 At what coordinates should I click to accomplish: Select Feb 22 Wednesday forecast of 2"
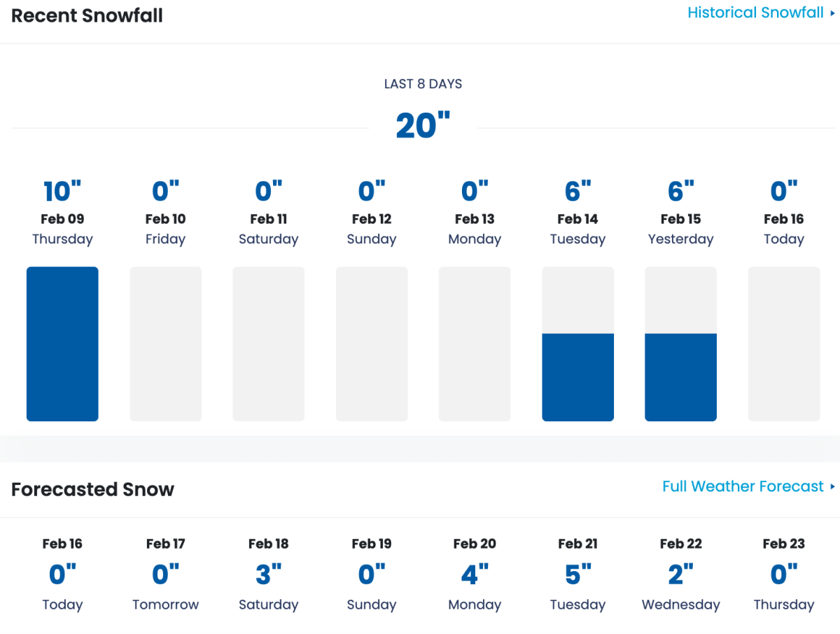pos(680,575)
